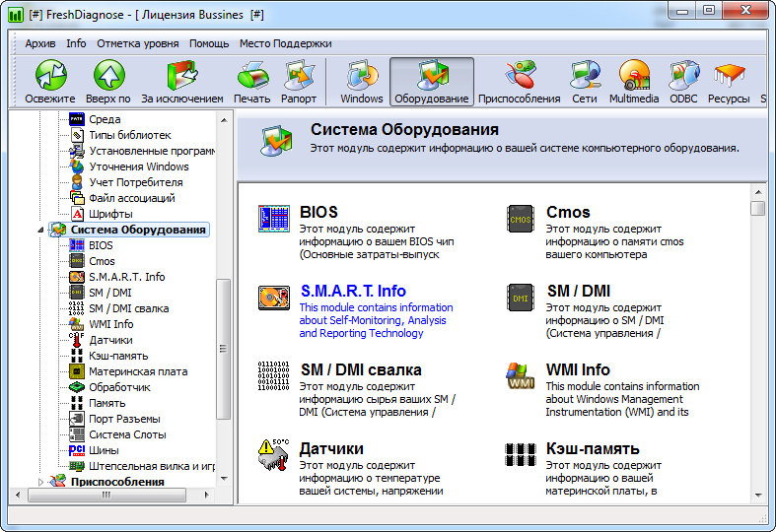The height and width of the screenshot is (532, 776).
Task: Click the Cmos chip icon in main panel
Action: pos(521,219)
